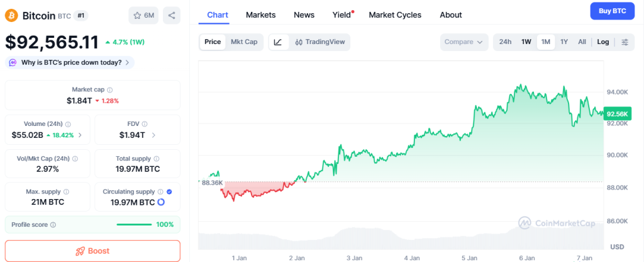Expand the FDV details chevron
This screenshot has height=262, width=644.
[x=154, y=135]
